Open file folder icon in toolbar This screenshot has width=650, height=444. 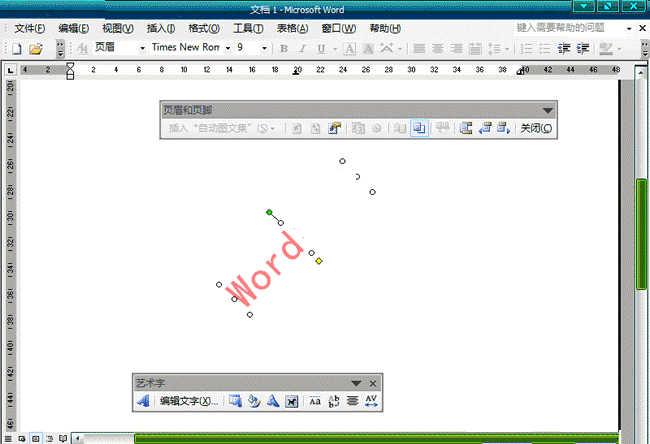[x=36, y=49]
